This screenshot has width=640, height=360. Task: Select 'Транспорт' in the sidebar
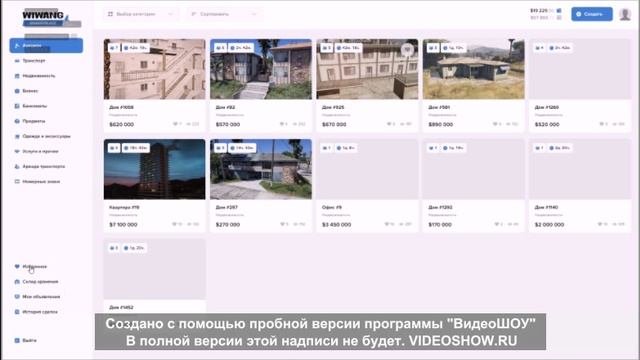coord(34,61)
